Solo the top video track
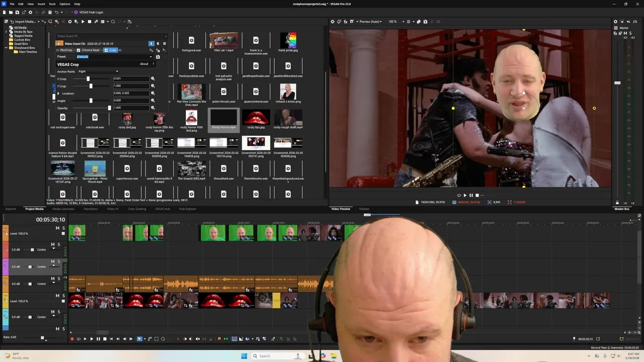The height and width of the screenshot is (362, 644). coord(63,228)
